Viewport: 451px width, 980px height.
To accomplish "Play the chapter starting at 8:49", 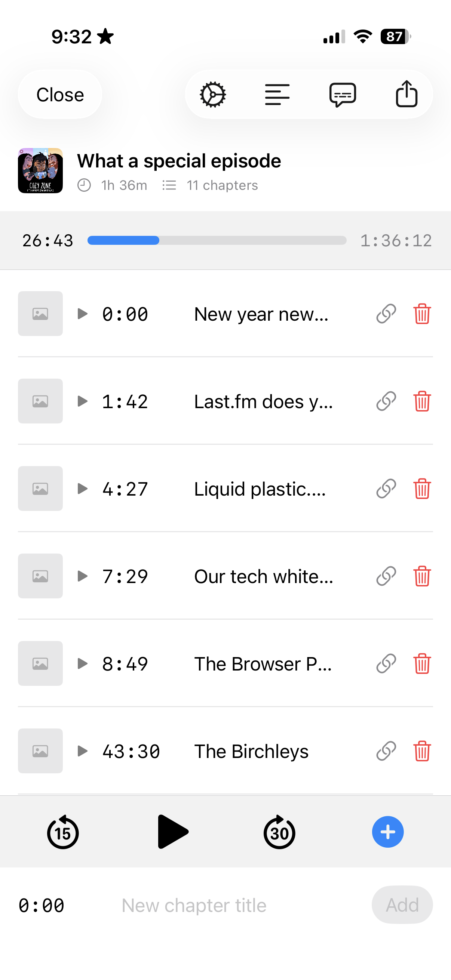I will tap(83, 663).
